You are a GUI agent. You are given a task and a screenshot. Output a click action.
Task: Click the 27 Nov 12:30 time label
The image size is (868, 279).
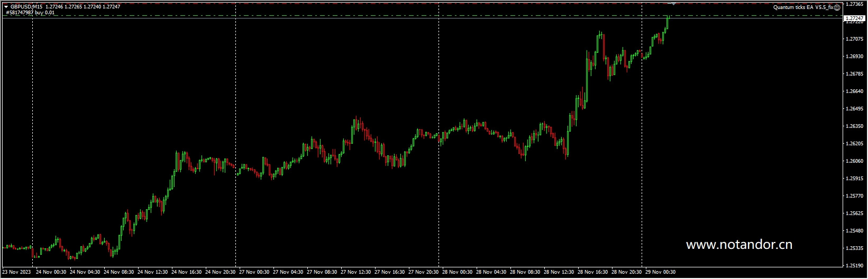(x=356, y=273)
